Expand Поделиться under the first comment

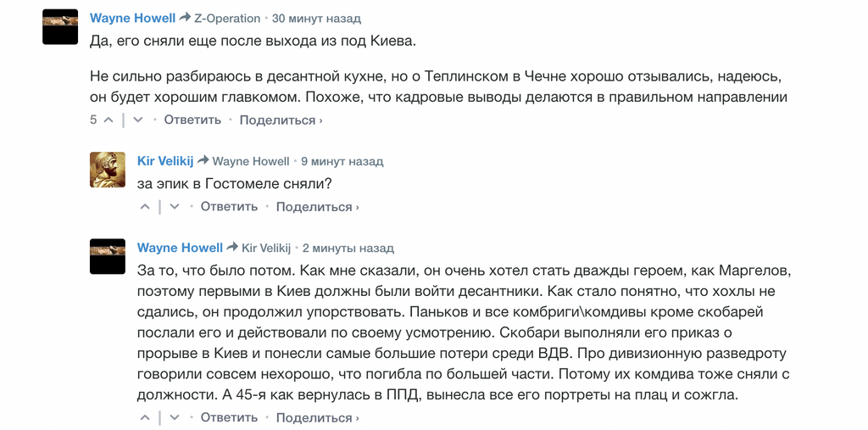(x=281, y=120)
